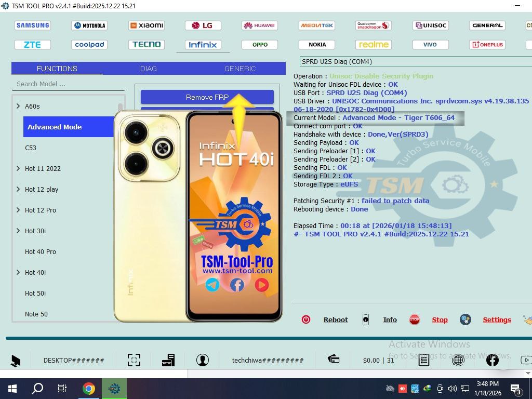
Task: Select the Tecno brand button
Action: click(x=147, y=45)
